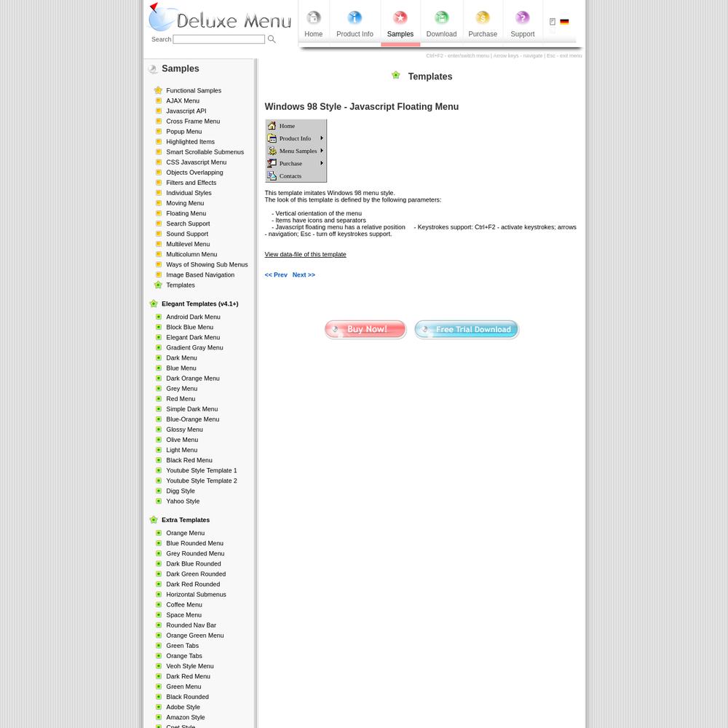Image resolution: width=728 pixels, height=728 pixels.
Task: Click the Free Trial Download button
Action: 467,329
